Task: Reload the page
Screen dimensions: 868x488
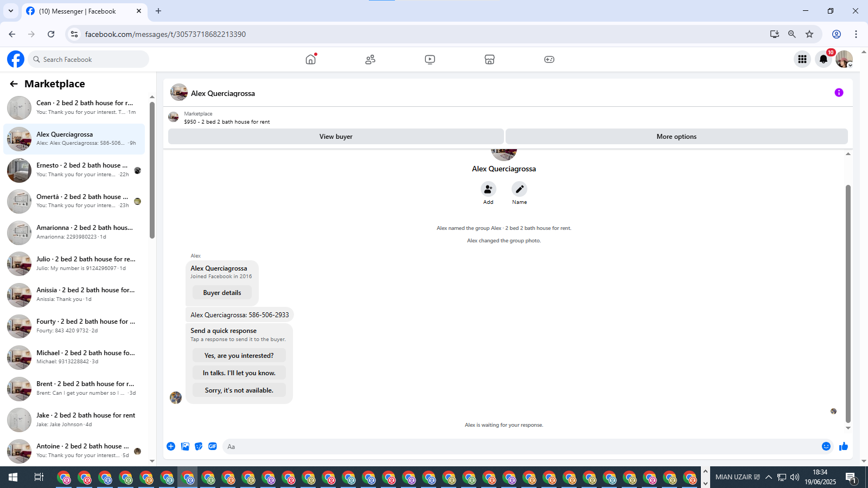Action: 51,34
